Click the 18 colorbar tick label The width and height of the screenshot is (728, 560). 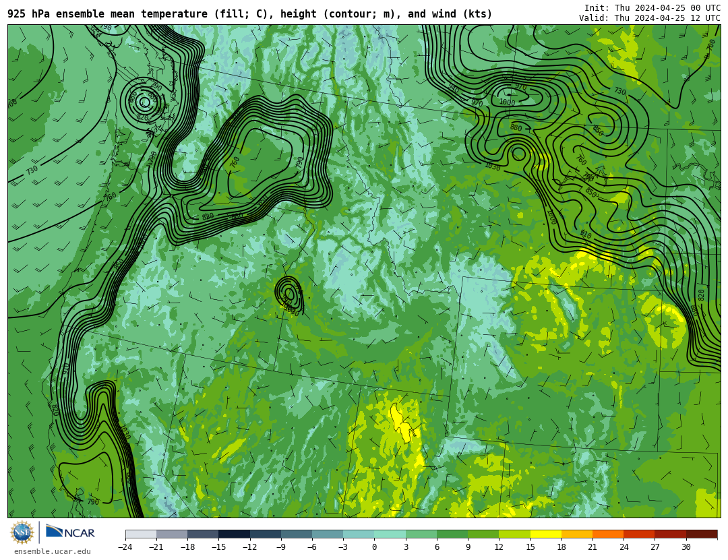click(562, 547)
